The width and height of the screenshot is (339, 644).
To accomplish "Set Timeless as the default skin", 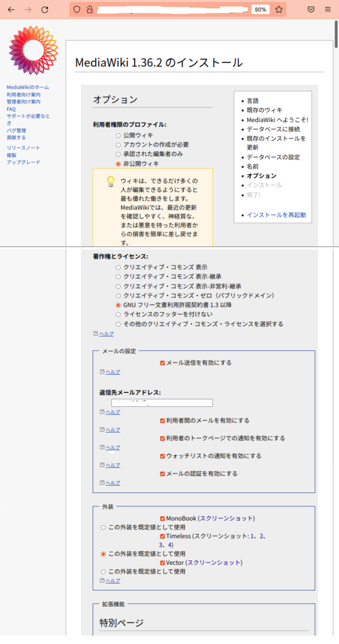I will [104, 554].
